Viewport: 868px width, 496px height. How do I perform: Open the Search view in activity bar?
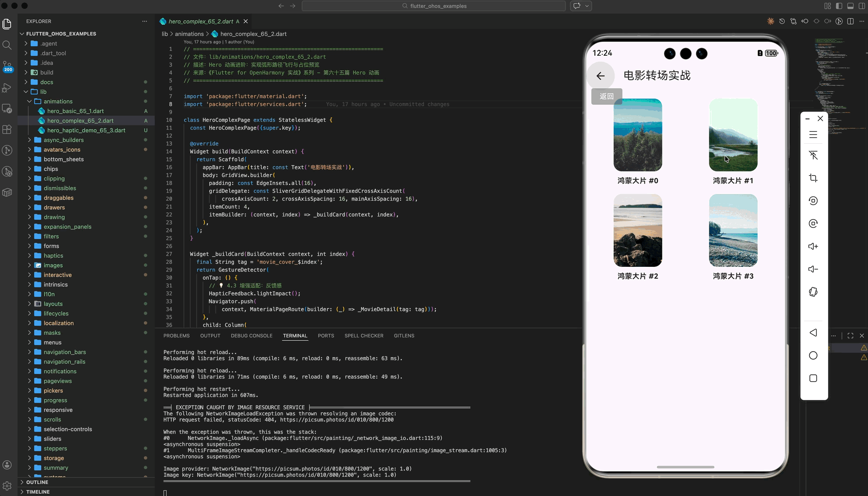point(7,45)
